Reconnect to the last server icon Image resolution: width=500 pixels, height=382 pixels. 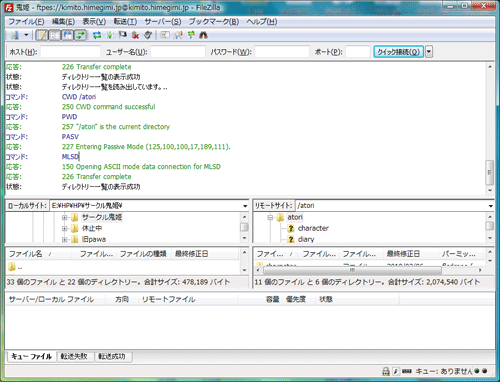pos(148,35)
